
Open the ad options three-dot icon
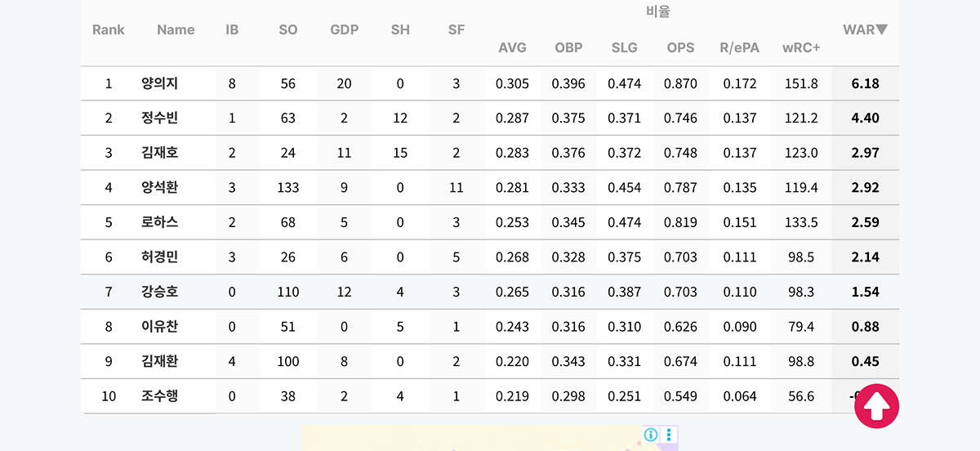(x=669, y=435)
